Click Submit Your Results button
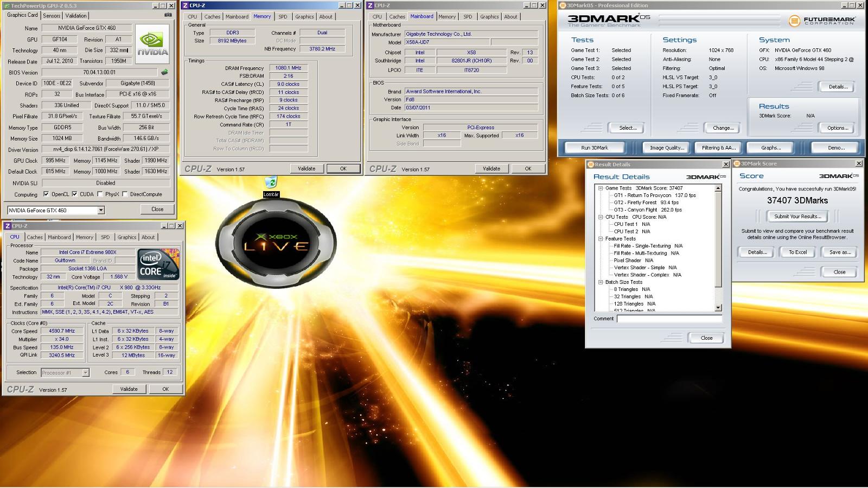The height and width of the screenshot is (488, 868). [797, 216]
